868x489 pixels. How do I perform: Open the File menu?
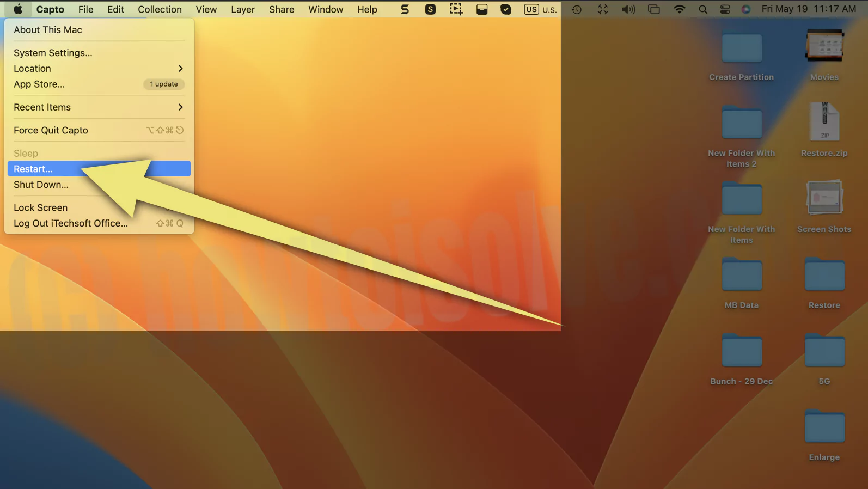coord(85,9)
